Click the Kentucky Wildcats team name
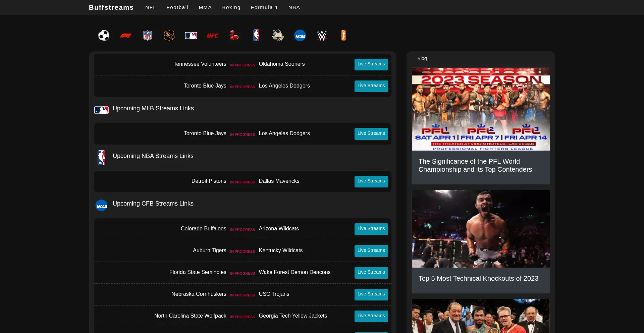This screenshot has width=644, height=333. tap(281, 251)
